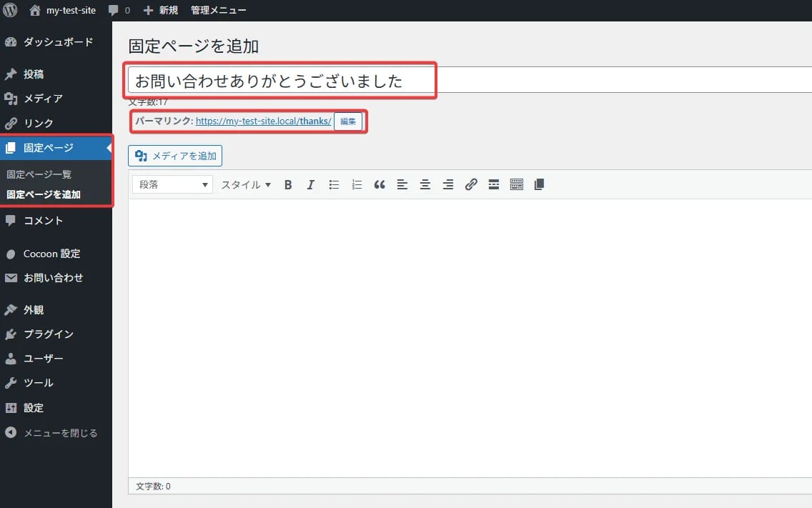Toggle bold formatting in the editor toolbar
812x508 pixels.
click(288, 184)
